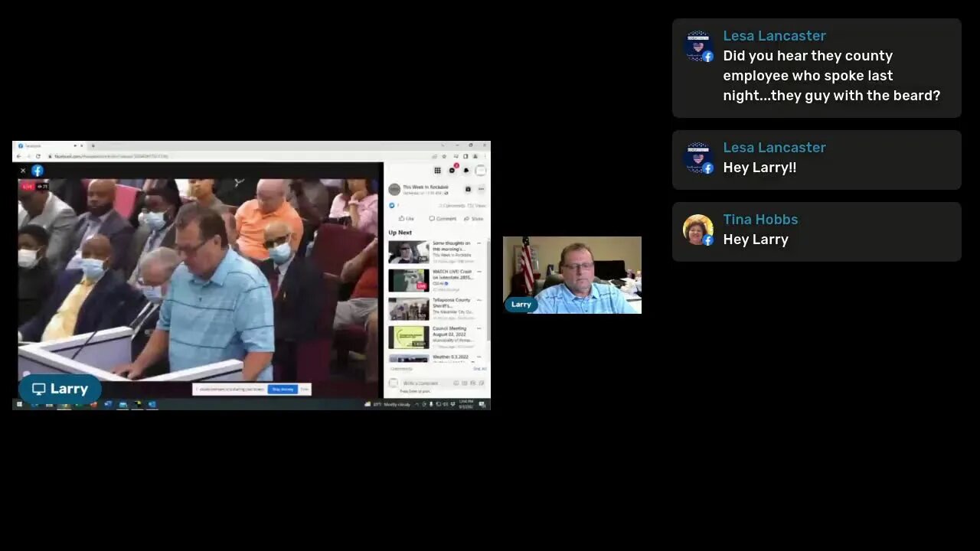980x551 pixels.
Task: Reload the page with browser refresh icon
Action: 38,156
